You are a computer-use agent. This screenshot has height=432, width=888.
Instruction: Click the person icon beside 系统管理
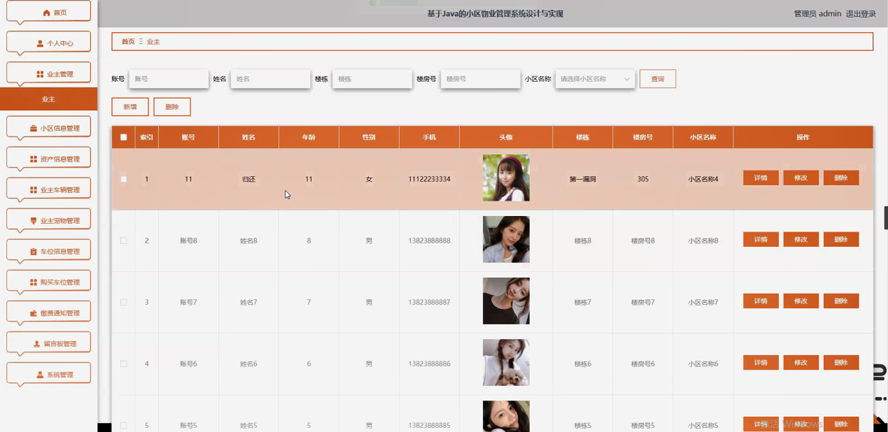point(40,375)
